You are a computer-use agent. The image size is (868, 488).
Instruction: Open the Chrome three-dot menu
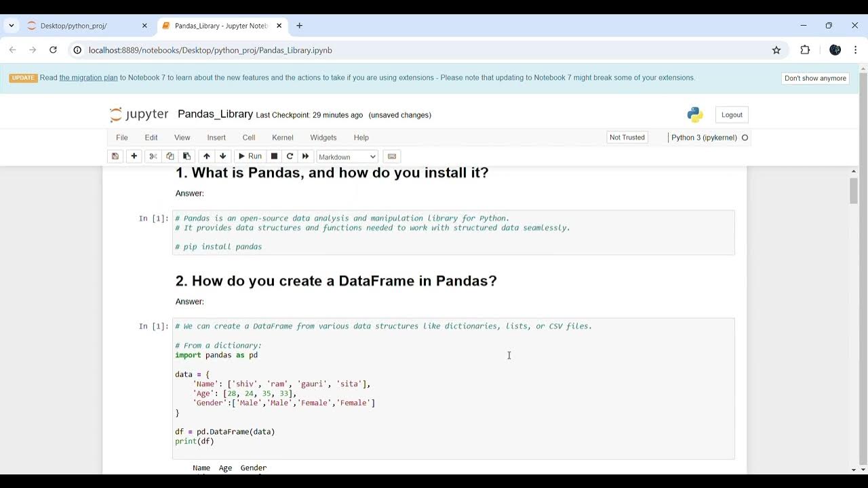coord(856,50)
